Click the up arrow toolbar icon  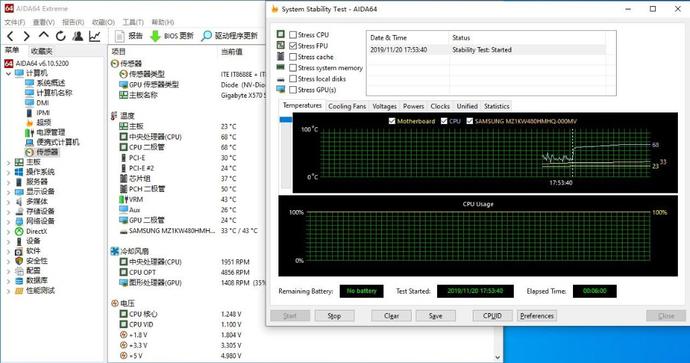click(x=43, y=35)
